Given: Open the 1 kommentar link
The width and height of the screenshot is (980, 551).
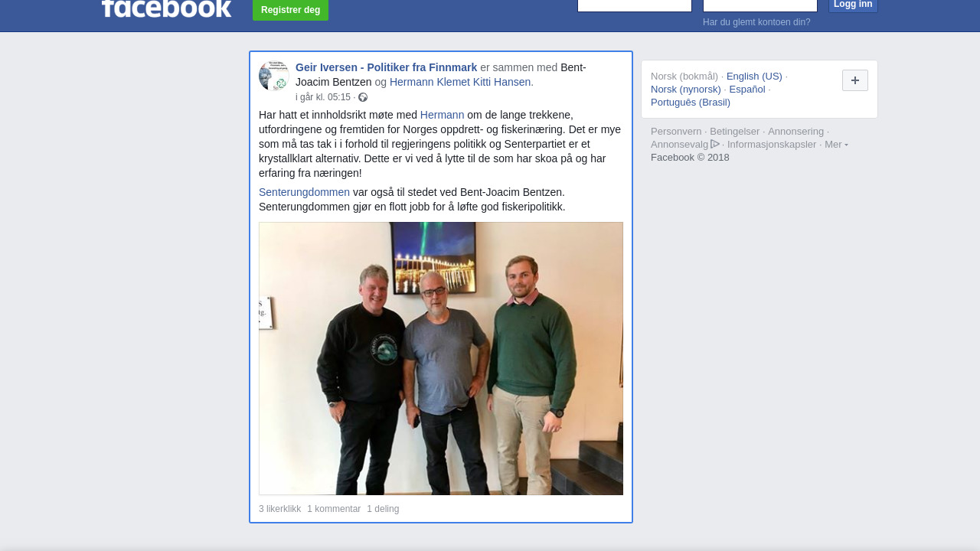Looking at the screenshot, I should pos(334,509).
